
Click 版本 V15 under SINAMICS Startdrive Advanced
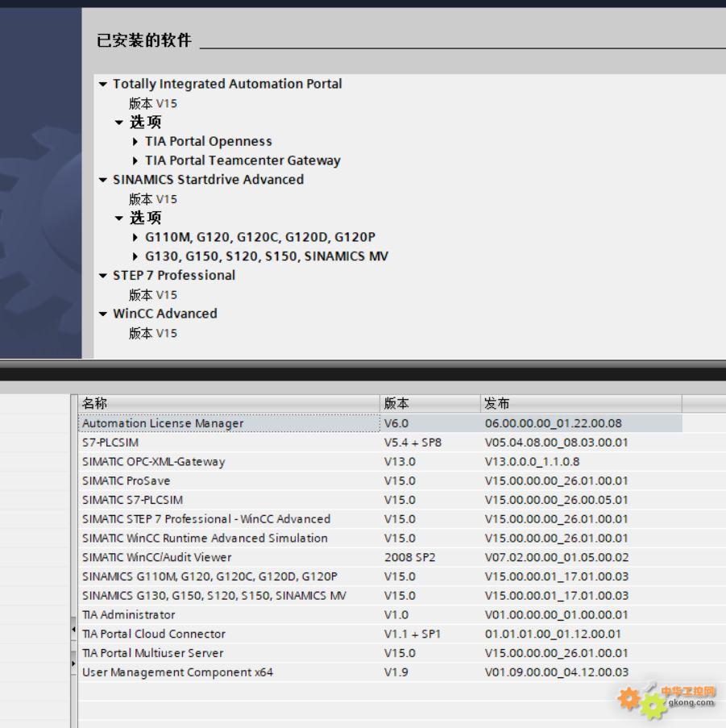point(153,200)
